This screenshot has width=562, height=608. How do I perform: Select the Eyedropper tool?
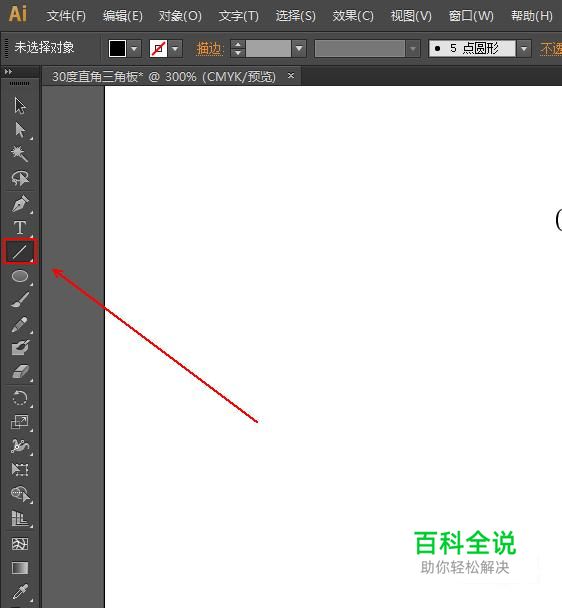click(x=20, y=592)
